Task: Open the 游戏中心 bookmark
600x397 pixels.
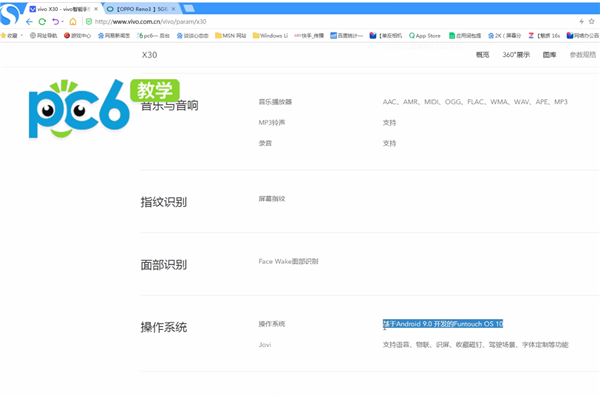Action: point(77,36)
